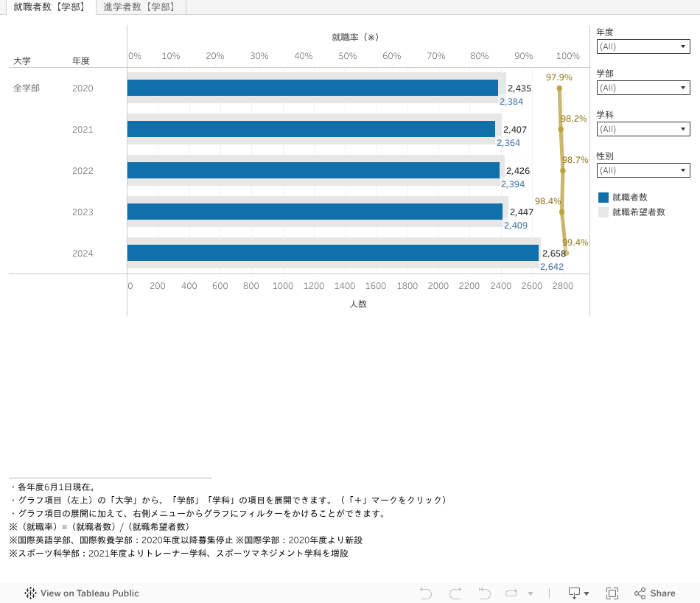
Task: Click View on Tableau Public link
Action: [89, 593]
